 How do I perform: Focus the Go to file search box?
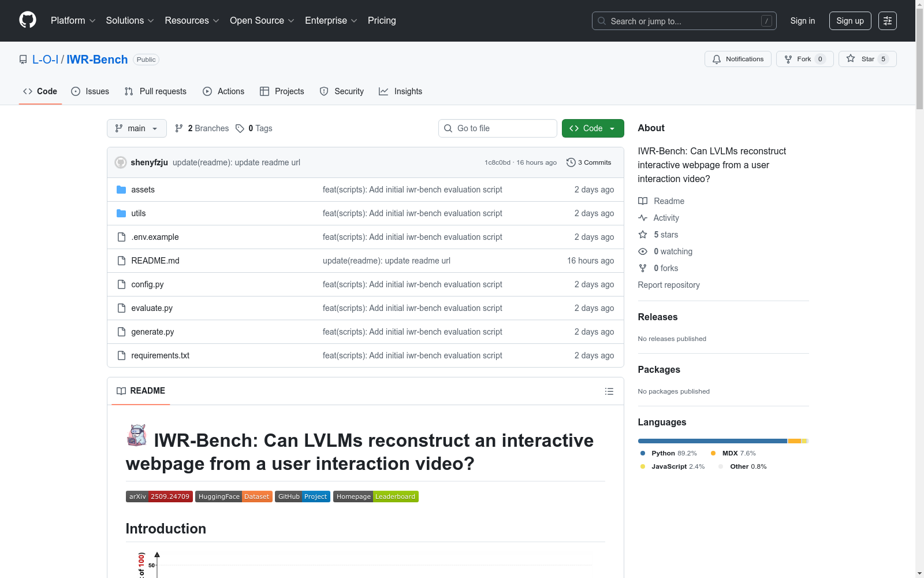pos(498,128)
